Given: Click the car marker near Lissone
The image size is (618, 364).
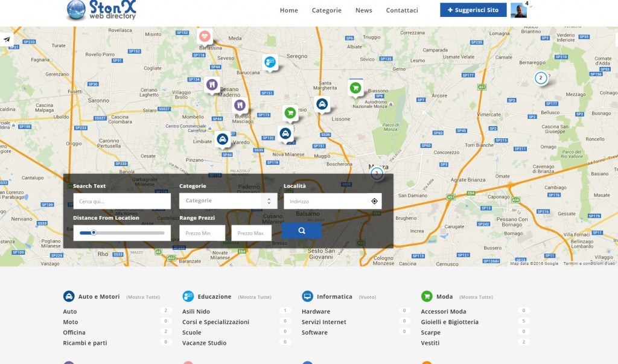Looking at the screenshot, I should point(322,104).
